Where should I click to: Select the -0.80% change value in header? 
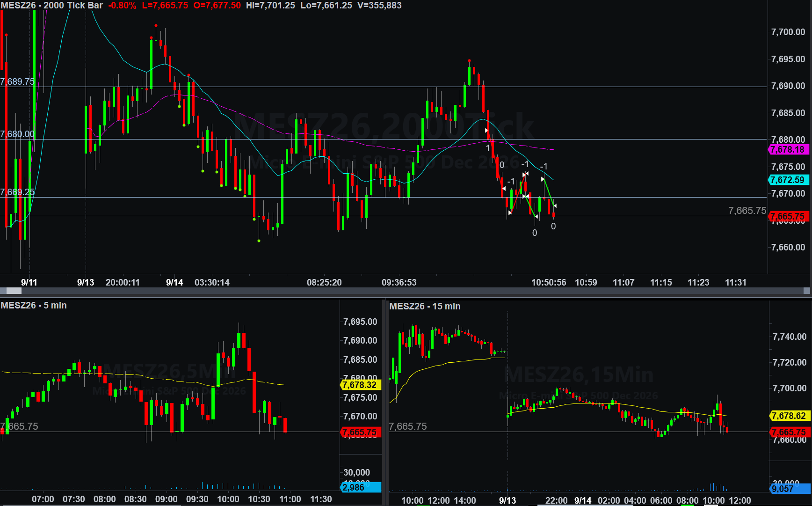(123, 6)
